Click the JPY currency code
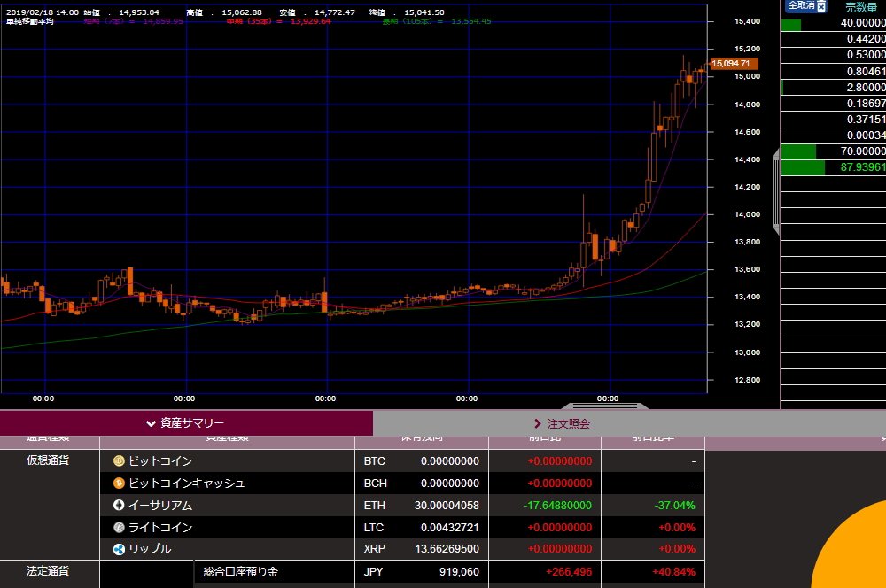 (x=374, y=572)
